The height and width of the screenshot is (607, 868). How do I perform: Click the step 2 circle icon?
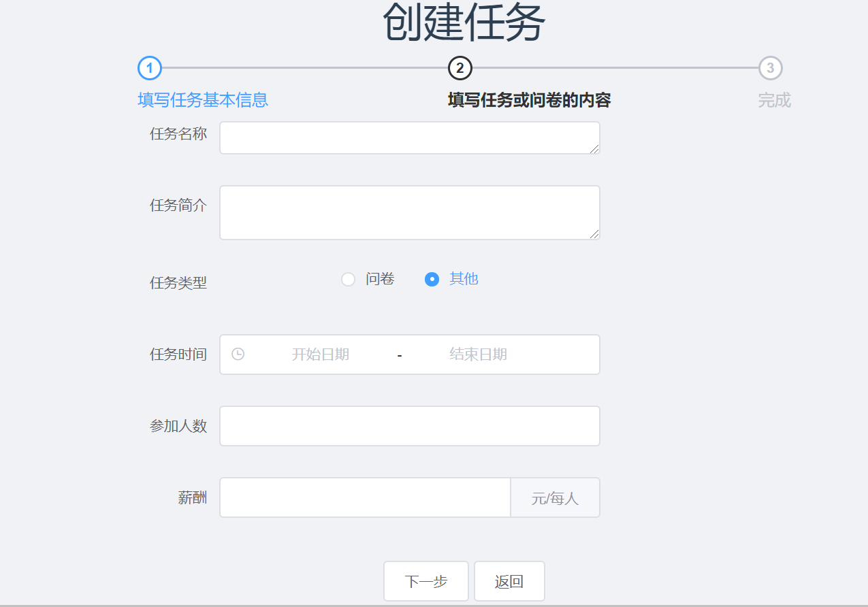460,68
